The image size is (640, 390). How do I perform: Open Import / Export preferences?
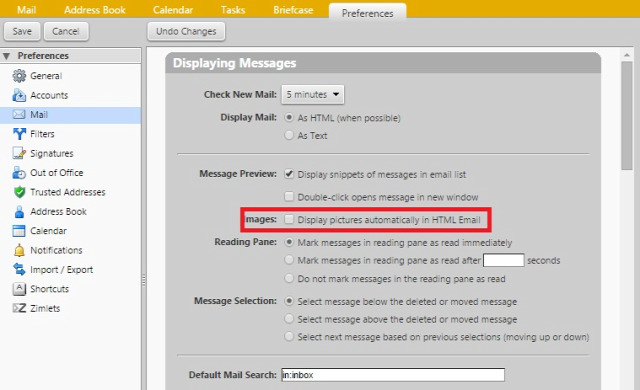pos(62,270)
